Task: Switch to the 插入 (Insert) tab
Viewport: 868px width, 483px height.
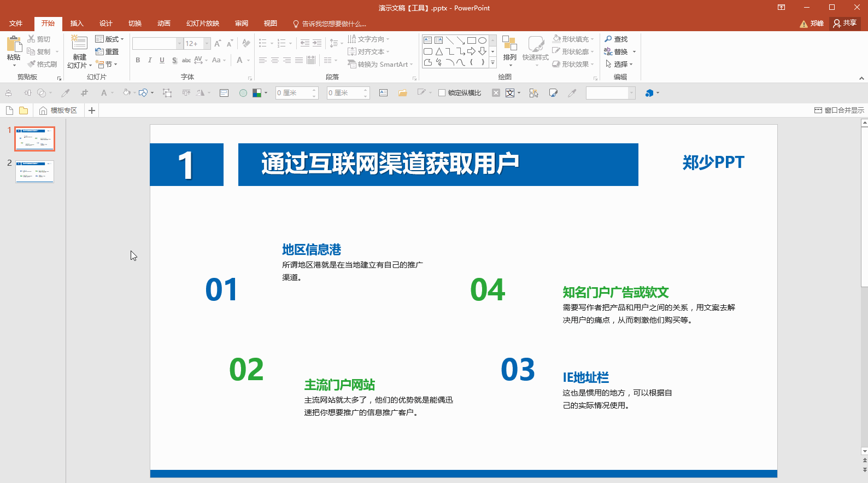Action: [77, 24]
